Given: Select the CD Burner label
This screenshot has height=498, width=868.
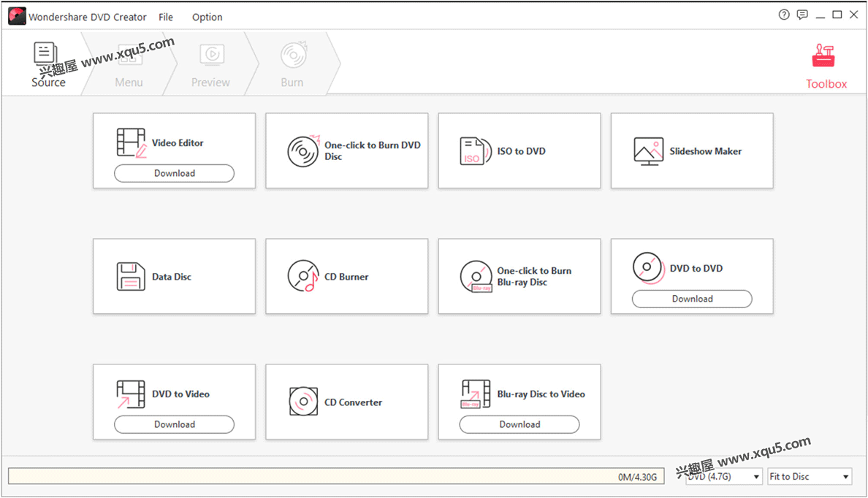Looking at the screenshot, I should point(346,277).
